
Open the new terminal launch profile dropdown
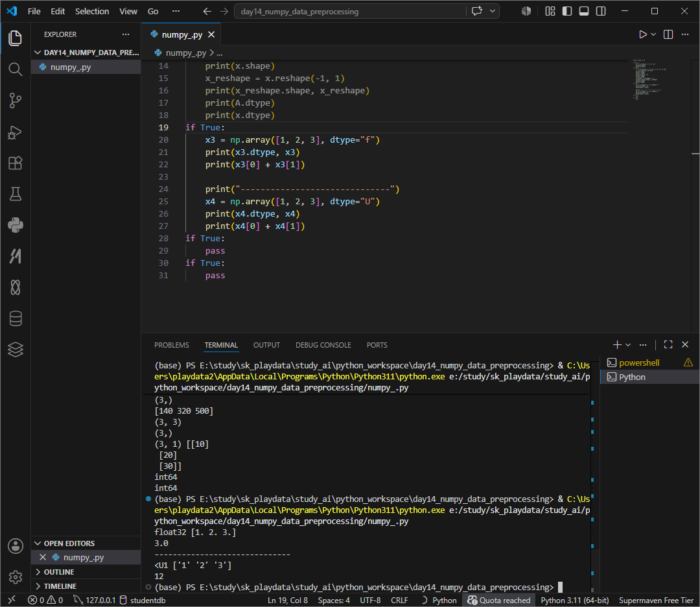coord(628,344)
